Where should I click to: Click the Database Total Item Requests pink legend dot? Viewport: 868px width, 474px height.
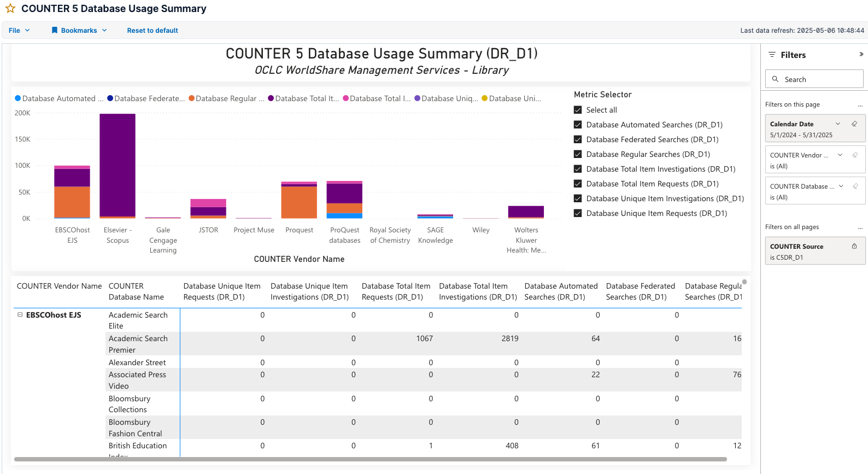345,98
